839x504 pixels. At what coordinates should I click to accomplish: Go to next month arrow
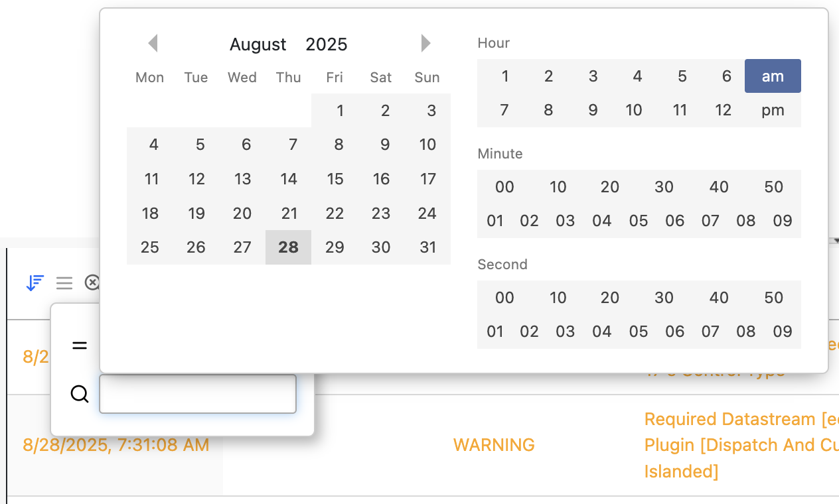(x=425, y=43)
